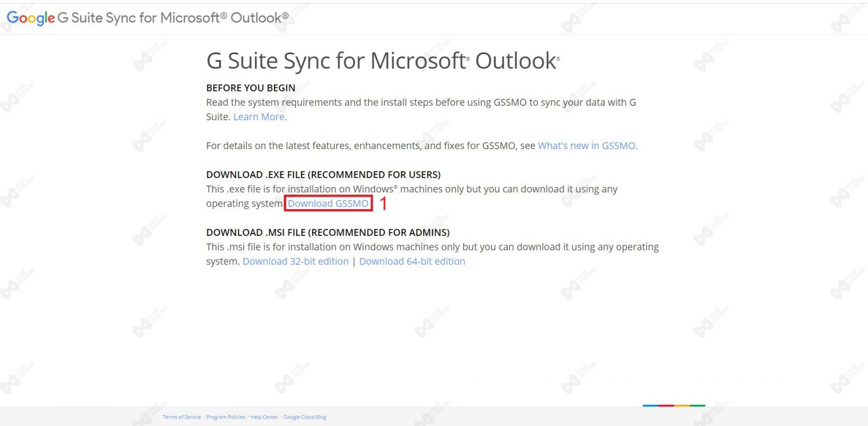Open What's new in GSSMO link
Image resolution: width=868 pixels, height=426 pixels.
(x=588, y=145)
